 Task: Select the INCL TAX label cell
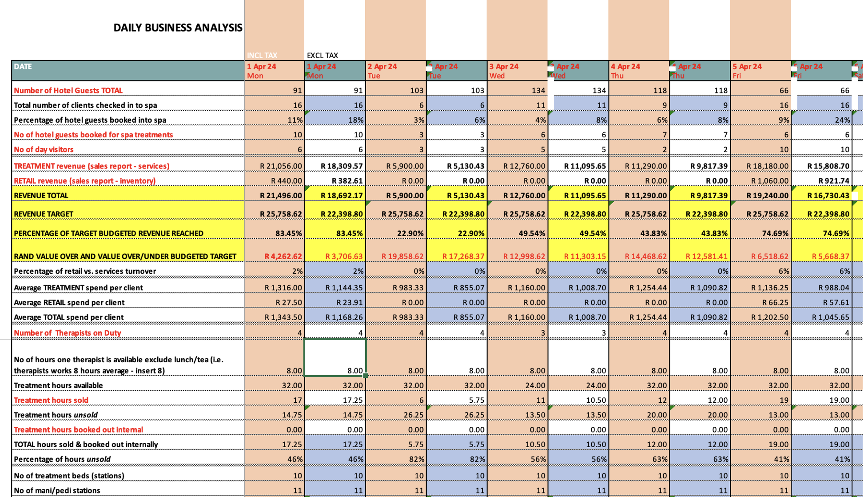click(262, 56)
